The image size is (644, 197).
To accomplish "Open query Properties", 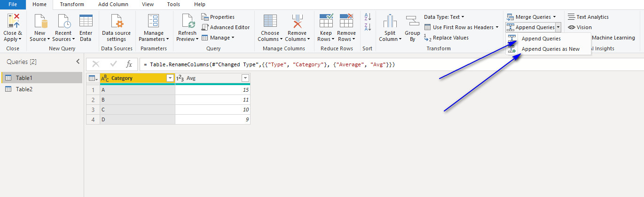I will point(218,17).
